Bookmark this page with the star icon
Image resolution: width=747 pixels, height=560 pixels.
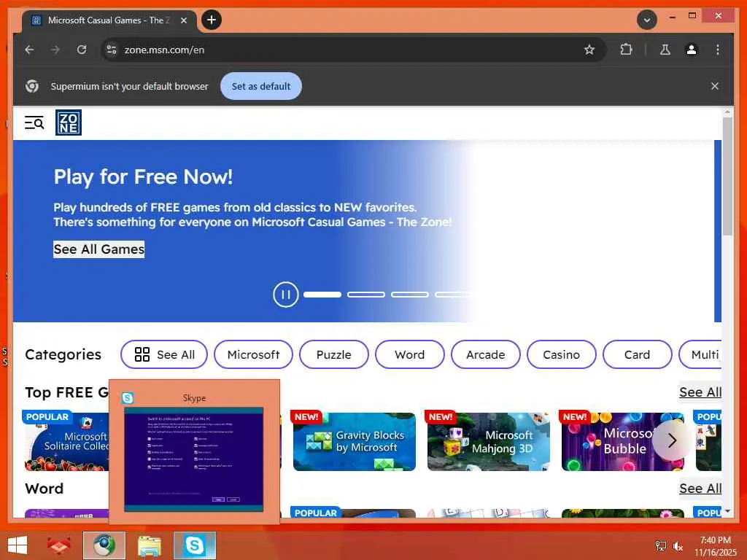(x=589, y=50)
